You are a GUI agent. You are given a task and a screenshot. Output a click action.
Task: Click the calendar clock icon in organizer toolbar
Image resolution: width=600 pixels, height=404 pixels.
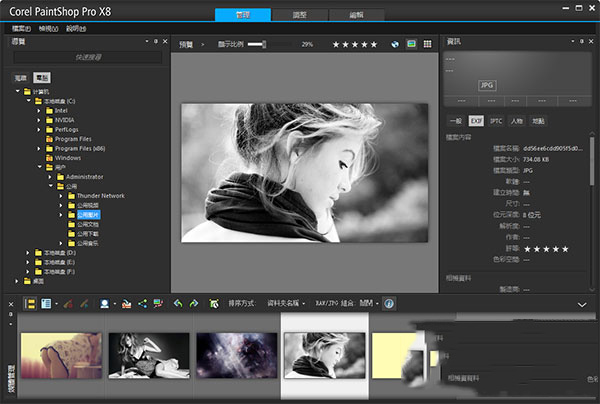pos(214,304)
